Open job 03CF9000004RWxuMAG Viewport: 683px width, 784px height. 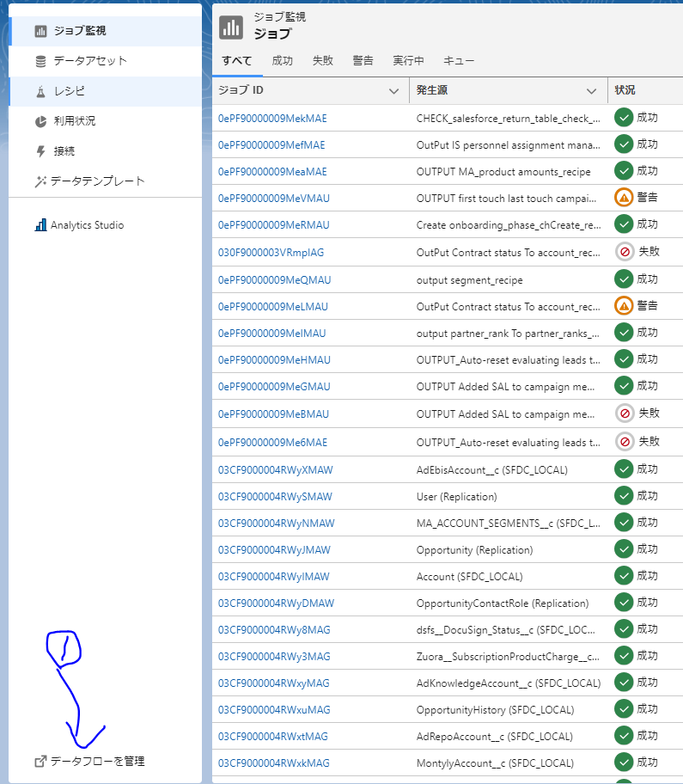click(x=274, y=710)
